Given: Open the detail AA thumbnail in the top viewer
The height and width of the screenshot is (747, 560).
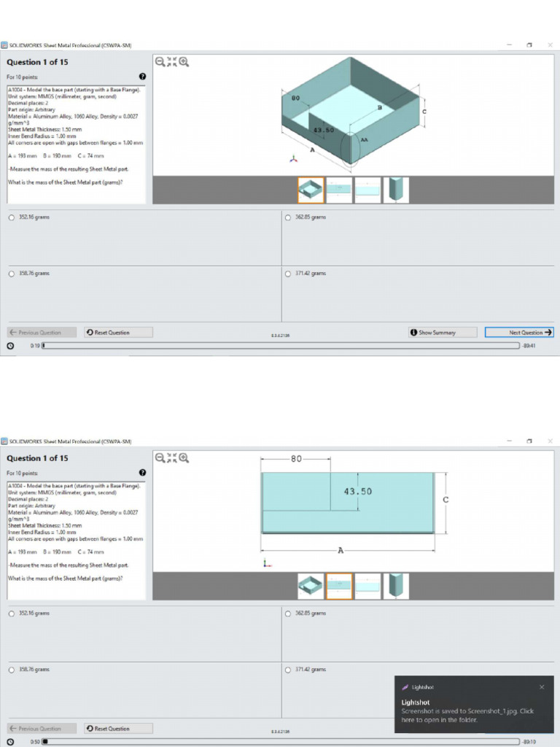Looking at the screenshot, I should (x=396, y=190).
